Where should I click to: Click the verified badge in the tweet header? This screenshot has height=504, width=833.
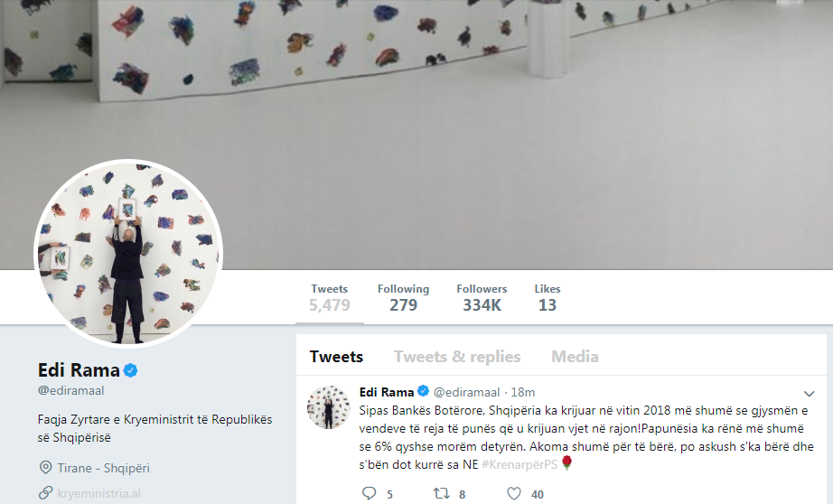tap(423, 391)
